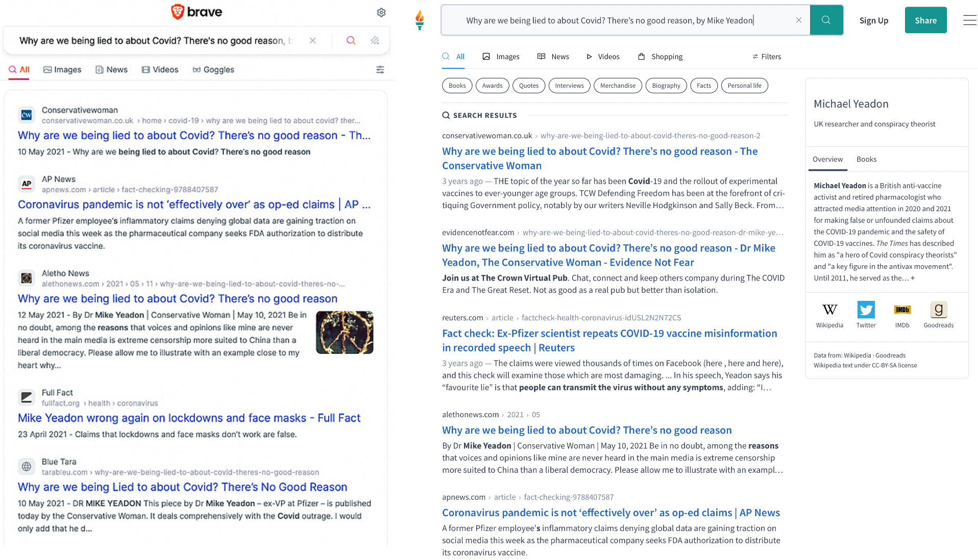Open 'Mike Yeadon wrong again on lockdowns' result

pos(189,418)
